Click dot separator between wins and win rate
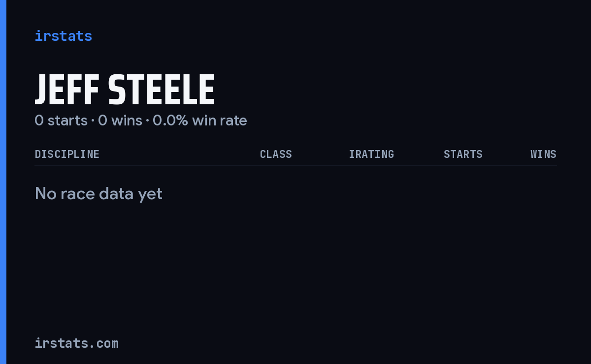Viewport: 591px width, 364px height. pyautogui.click(x=147, y=121)
